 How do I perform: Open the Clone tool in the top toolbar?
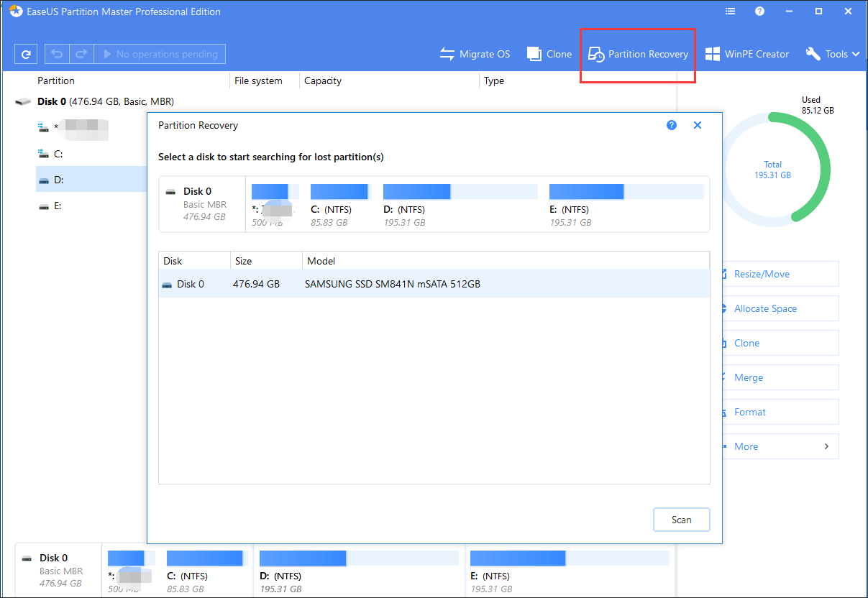[x=549, y=54]
